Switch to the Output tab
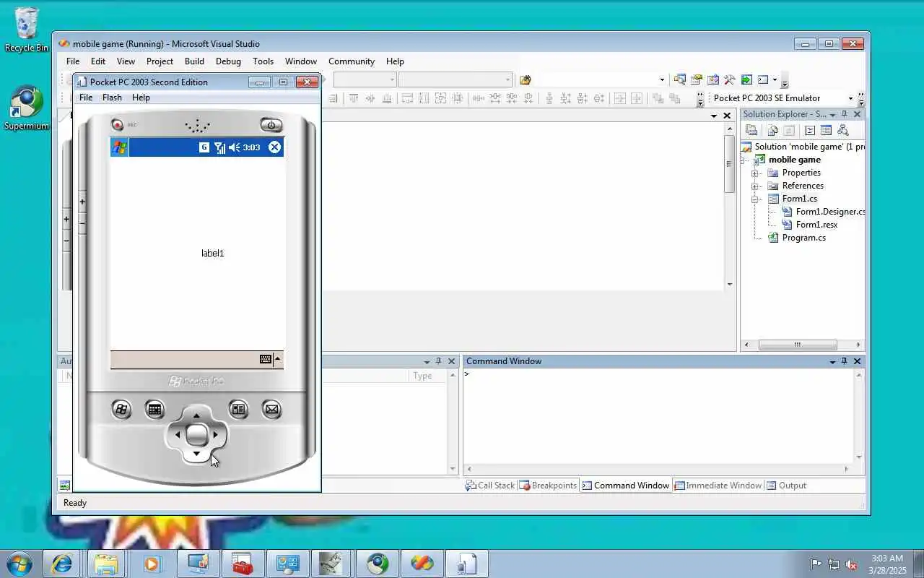The height and width of the screenshot is (578, 924). click(x=786, y=486)
